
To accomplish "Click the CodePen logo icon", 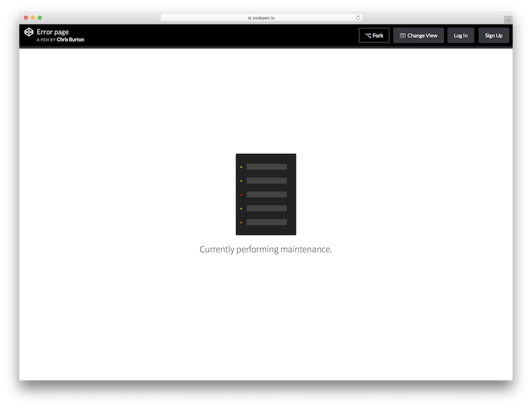I will coord(29,32).
